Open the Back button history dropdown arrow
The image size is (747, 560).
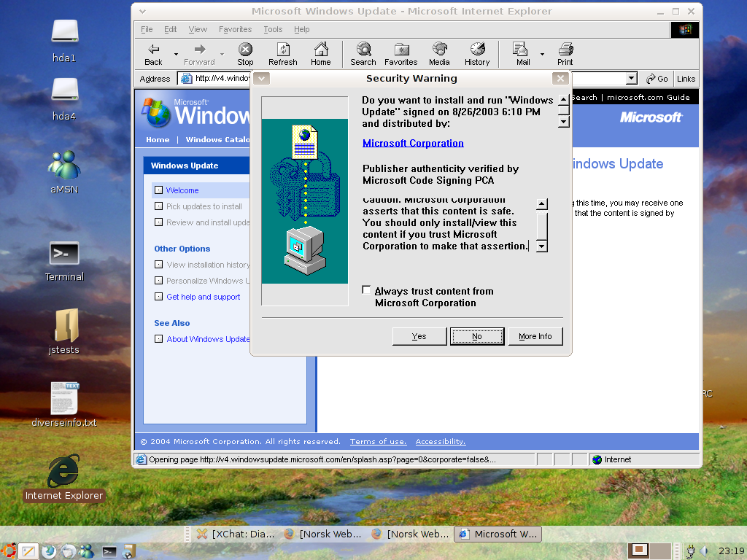(176, 54)
